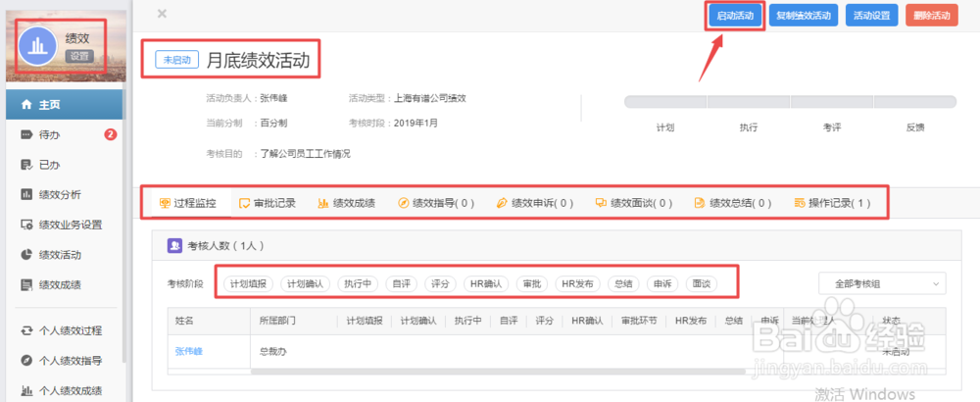Open 绩效业务设置 in the sidebar
This screenshot has height=402, width=980.
(x=65, y=225)
